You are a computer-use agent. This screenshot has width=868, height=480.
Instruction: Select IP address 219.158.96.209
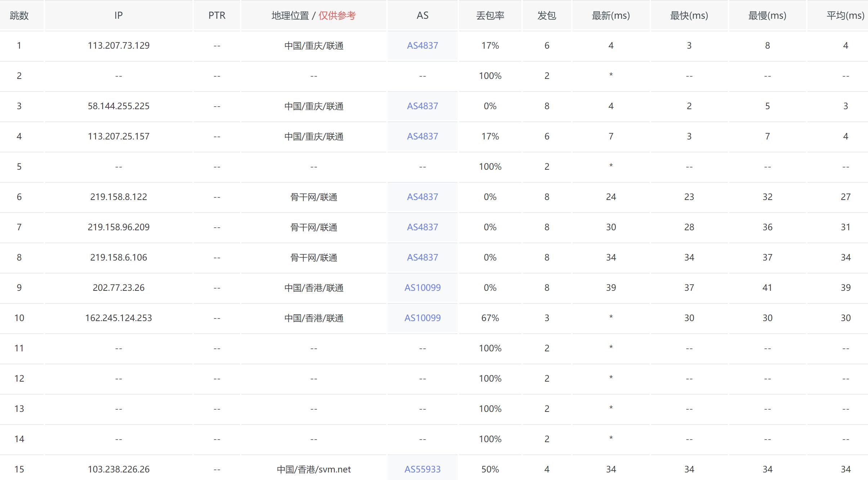click(x=119, y=227)
